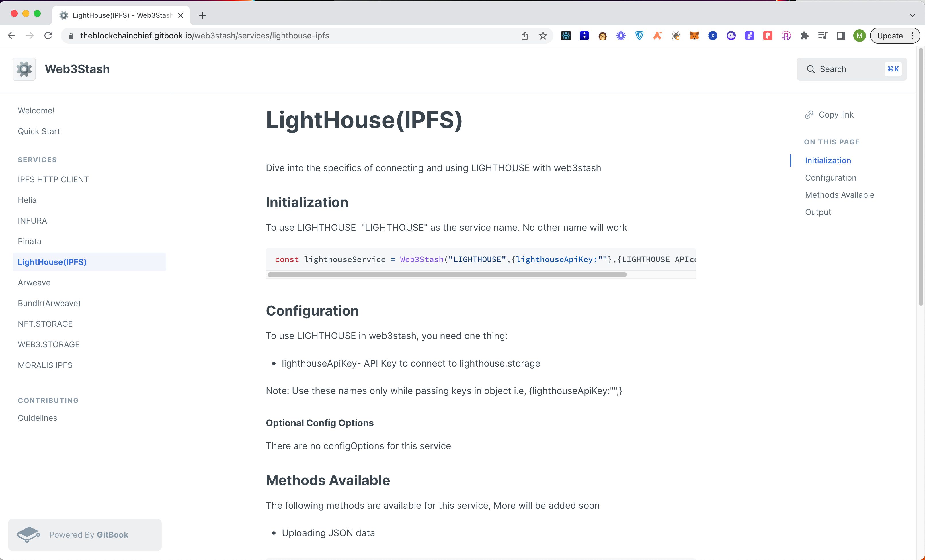Share this page via the share icon

pos(524,36)
